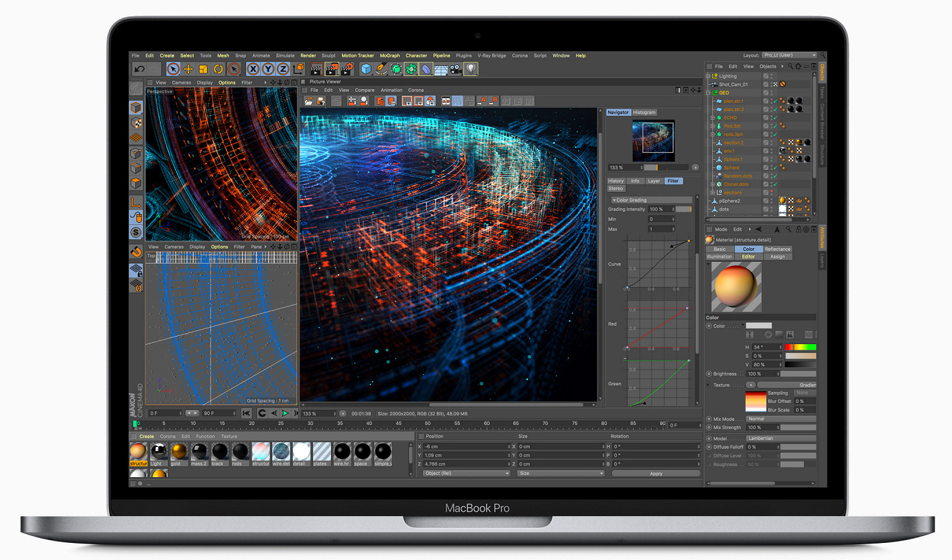Toggle the Brightness animation radio dot
Image resolution: width=952 pixels, height=560 pixels.
[709, 374]
